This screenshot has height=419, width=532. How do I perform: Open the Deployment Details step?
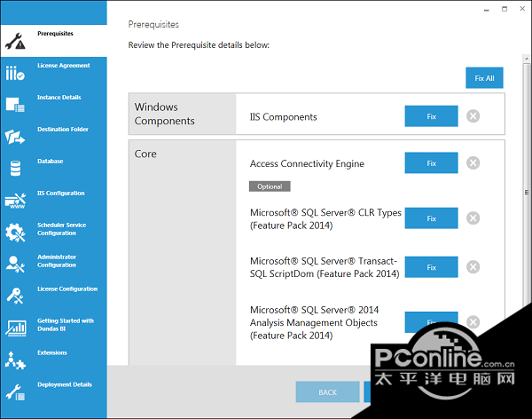53,392
